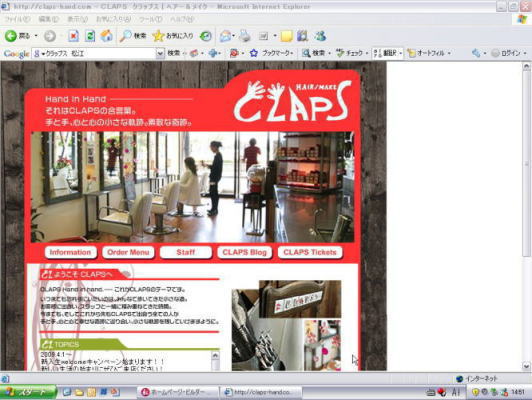Switch to Homepage Builder taskbar window
The image size is (532, 400).
[x=178, y=392]
